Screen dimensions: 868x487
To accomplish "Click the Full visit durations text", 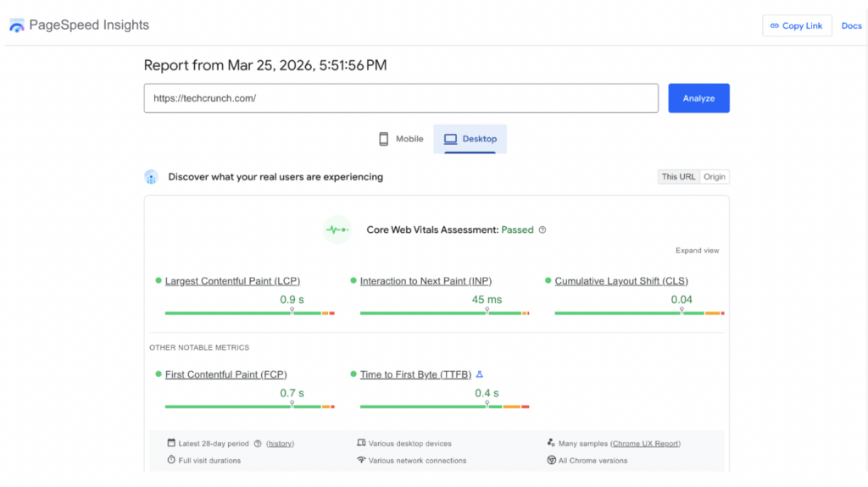I will [x=209, y=461].
